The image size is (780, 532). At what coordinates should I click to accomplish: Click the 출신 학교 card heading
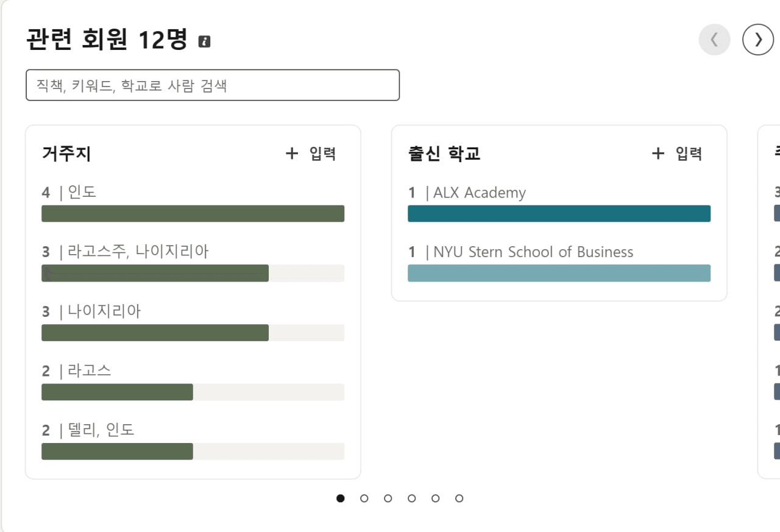pyautogui.click(x=444, y=154)
